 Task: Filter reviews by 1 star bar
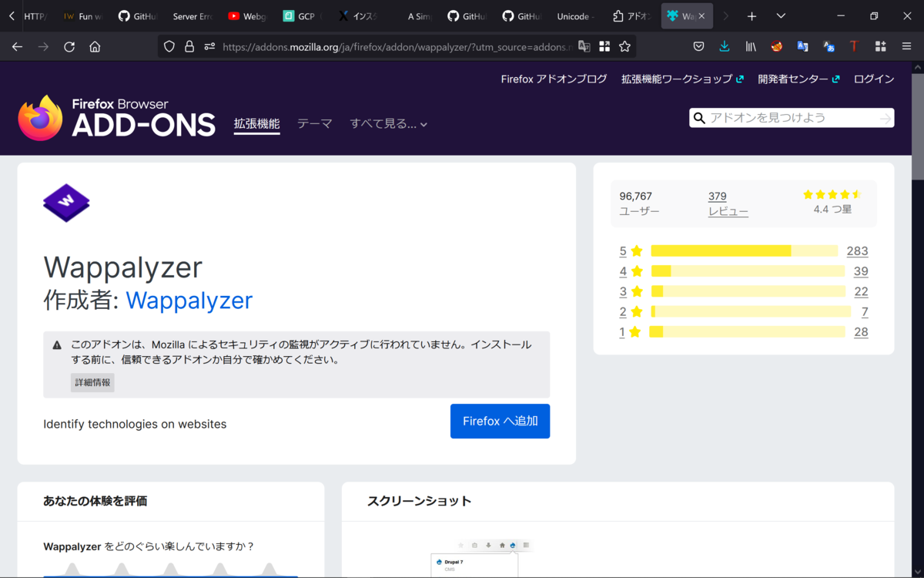(x=747, y=331)
